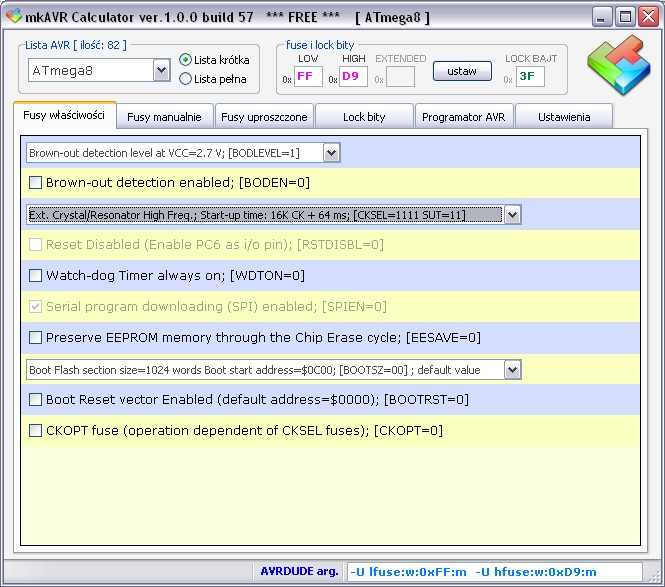Open the ATmega8 AVR list dropdown

click(161, 70)
